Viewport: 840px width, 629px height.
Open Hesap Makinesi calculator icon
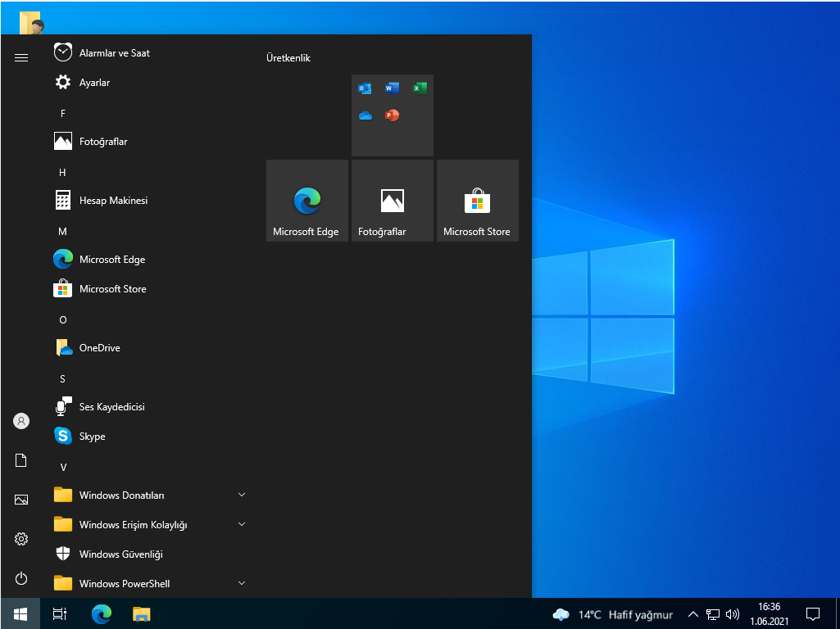[x=62, y=200]
